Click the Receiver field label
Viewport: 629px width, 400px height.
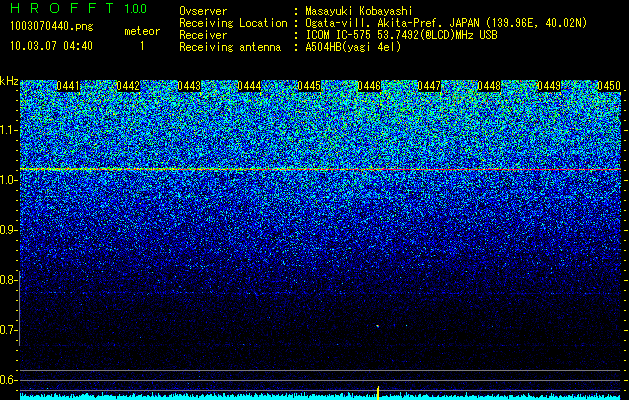pyautogui.click(x=203, y=35)
